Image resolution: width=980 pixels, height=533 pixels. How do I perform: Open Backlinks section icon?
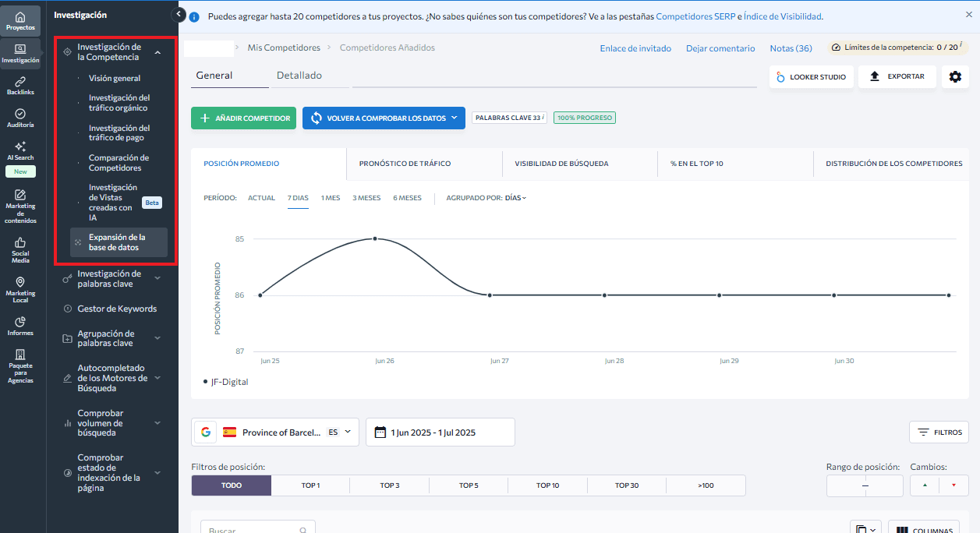[20, 85]
